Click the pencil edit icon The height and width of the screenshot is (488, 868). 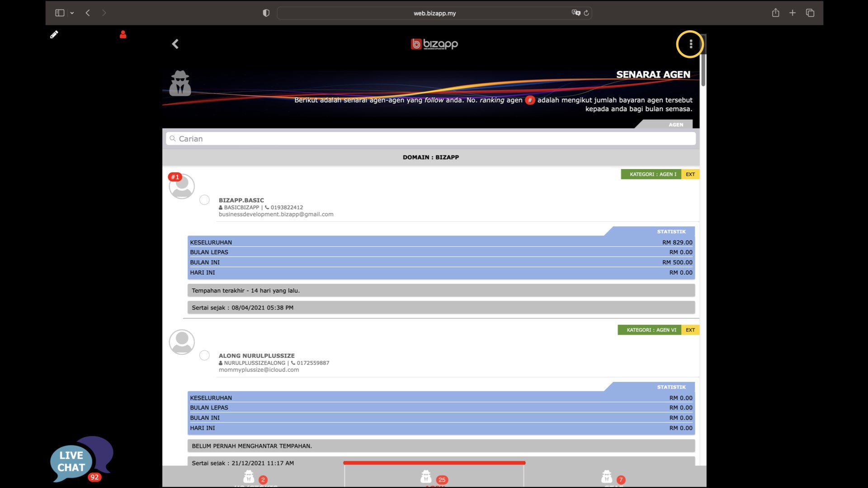[x=54, y=34]
